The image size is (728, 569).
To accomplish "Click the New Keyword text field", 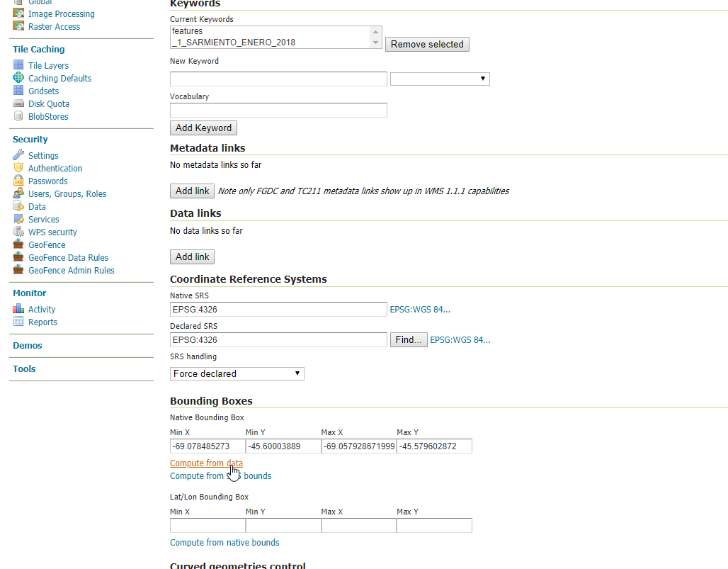I will pos(278,79).
